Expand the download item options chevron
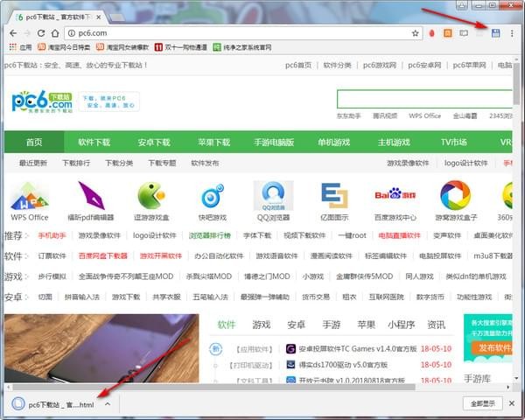The height and width of the screenshot is (420, 525). (107, 404)
